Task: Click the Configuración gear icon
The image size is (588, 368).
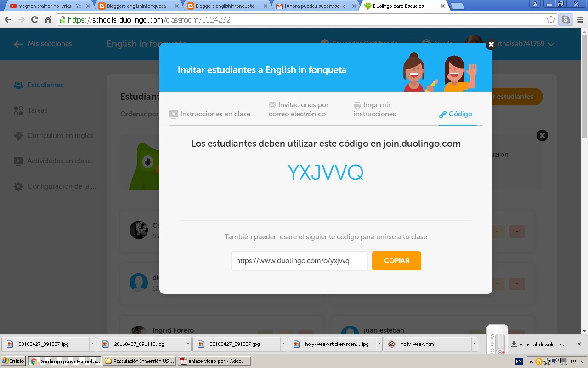Action: tap(18, 186)
